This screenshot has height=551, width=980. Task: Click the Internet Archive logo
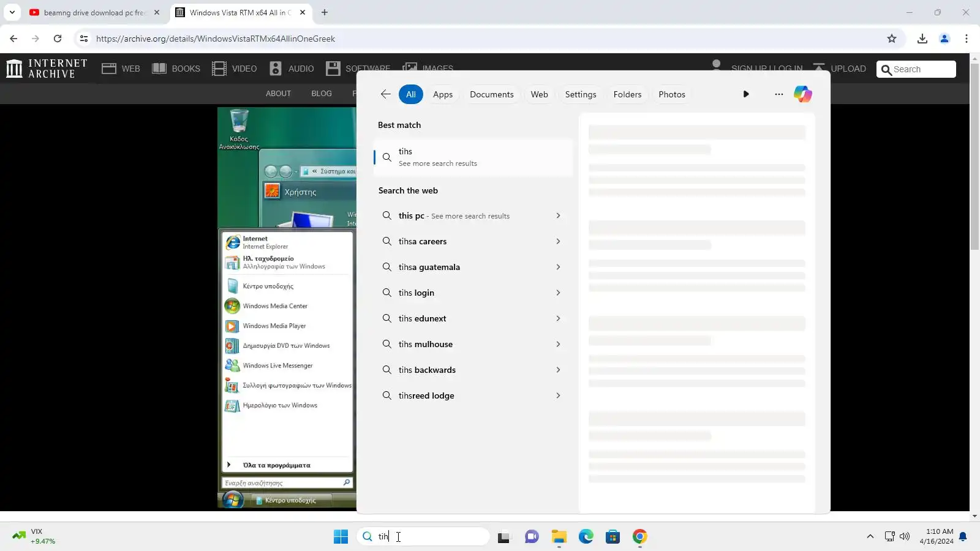pos(47,69)
